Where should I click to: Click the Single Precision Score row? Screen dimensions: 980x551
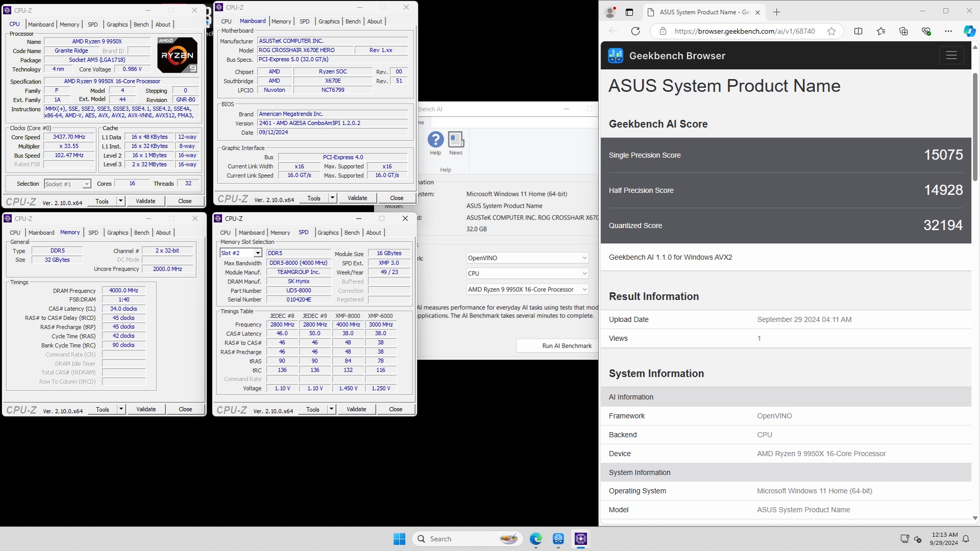(786, 155)
